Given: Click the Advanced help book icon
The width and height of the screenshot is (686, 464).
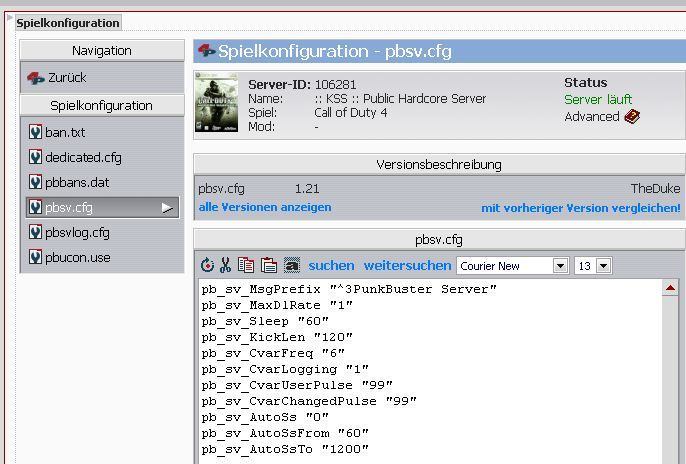Looking at the screenshot, I should click(632, 116).
